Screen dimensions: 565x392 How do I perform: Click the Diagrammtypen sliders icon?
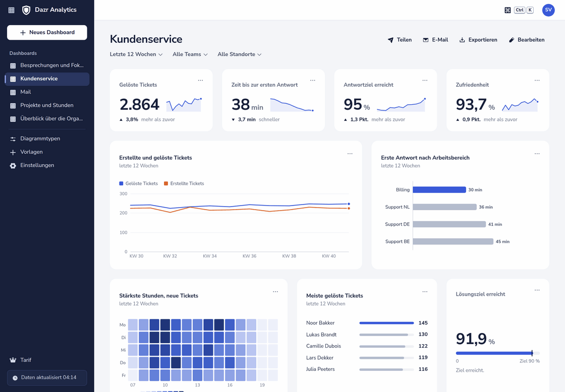13,139
